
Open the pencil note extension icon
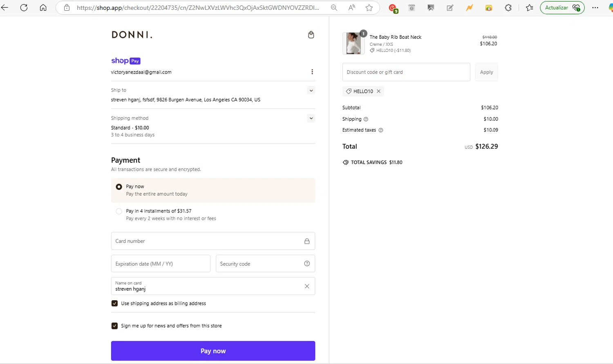[x=450, y=8]
